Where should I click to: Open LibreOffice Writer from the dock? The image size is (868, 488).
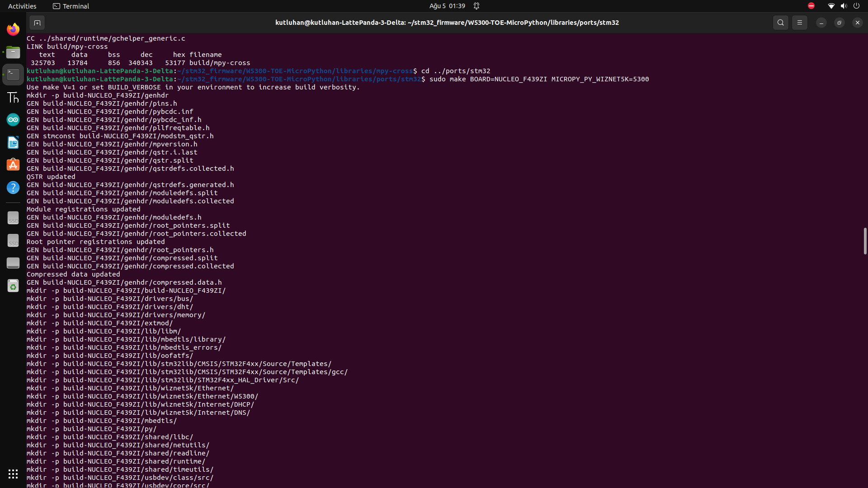click(13, 142)
